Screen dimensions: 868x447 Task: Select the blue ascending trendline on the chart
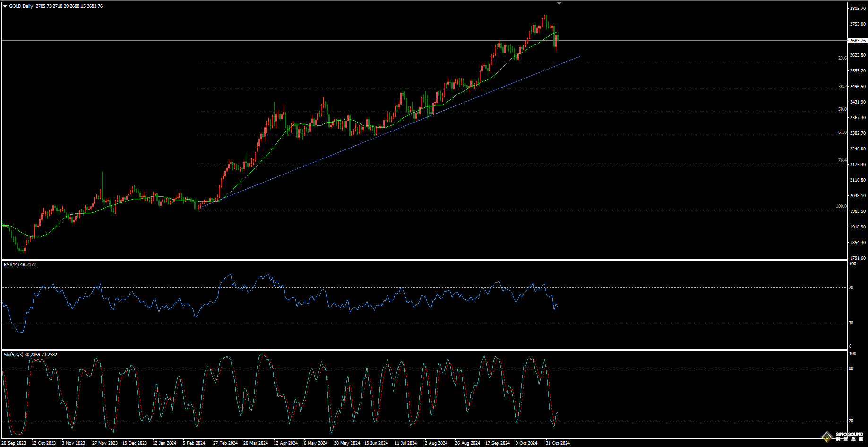(x=387, y=132)
